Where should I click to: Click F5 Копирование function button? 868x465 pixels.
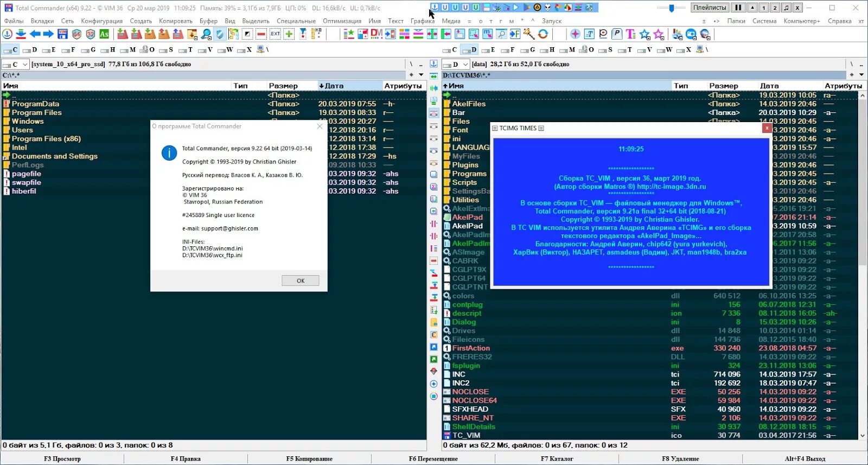coord(309,458)
